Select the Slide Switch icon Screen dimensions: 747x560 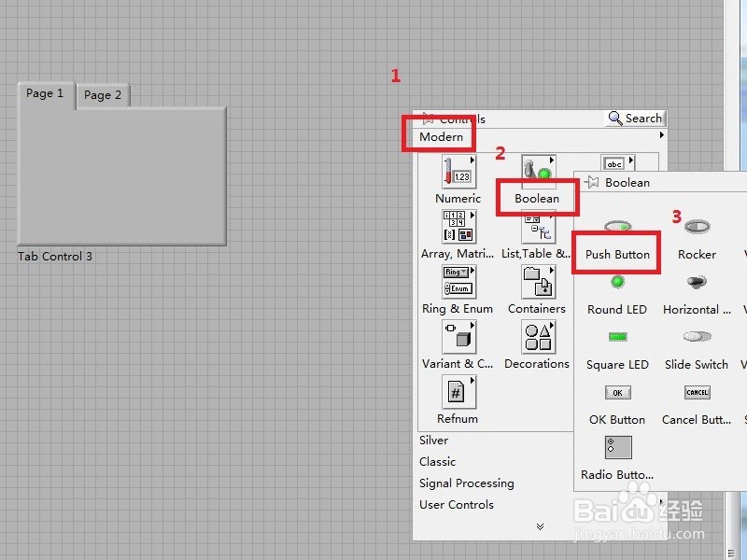(697, 337)
